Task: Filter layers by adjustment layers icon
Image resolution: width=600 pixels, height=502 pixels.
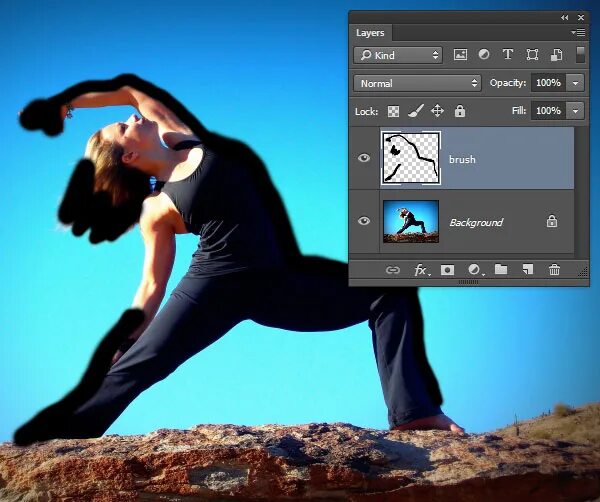Action: point(484,55)
